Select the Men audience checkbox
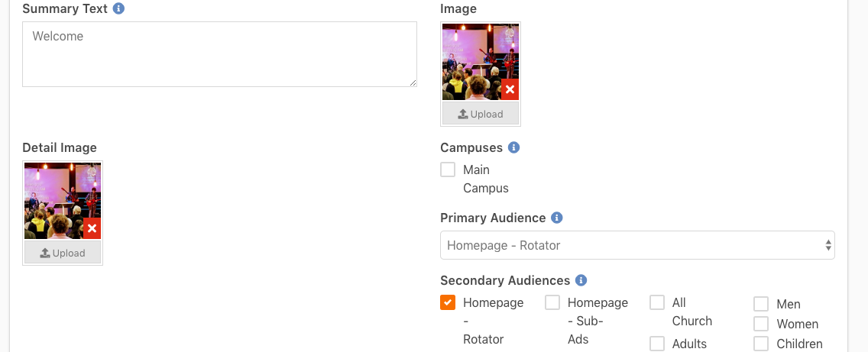Image resolution: width=868 pixels, height=352 pixels. pyautogui.click(x=761, y=304)
